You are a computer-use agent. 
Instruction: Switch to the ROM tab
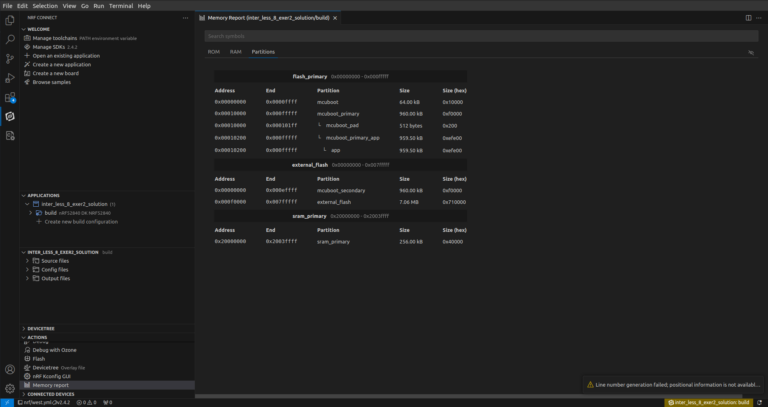coord(213,51)
